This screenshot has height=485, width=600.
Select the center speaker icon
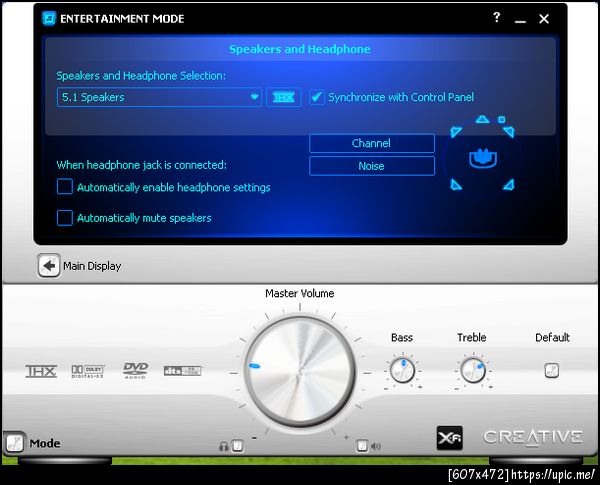[482, 119]
